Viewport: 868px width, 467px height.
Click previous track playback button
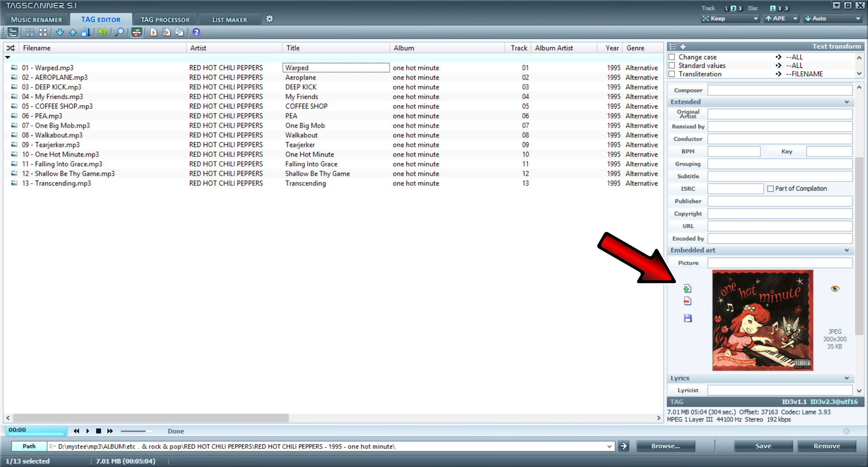(x=76, y=431)
